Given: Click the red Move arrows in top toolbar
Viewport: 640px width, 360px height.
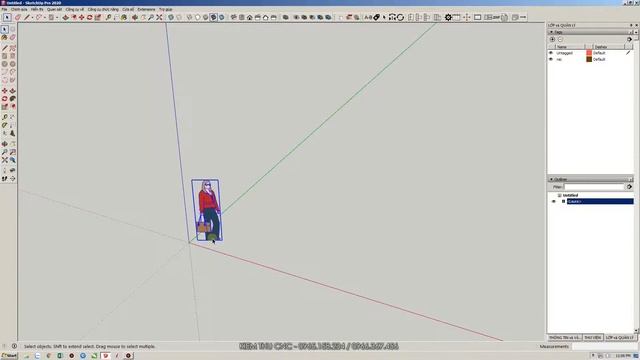Looking at the screenshot, I should pyautogui.click(x=82, y=17).
